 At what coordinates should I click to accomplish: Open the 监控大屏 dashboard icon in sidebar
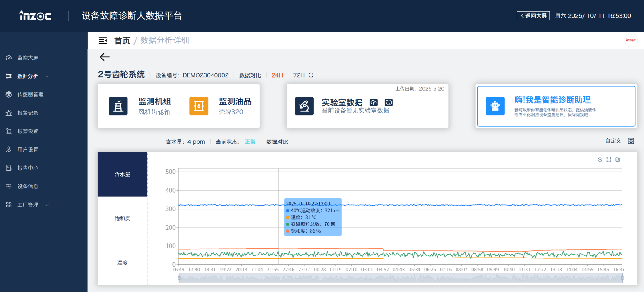[x=8, y=58]
